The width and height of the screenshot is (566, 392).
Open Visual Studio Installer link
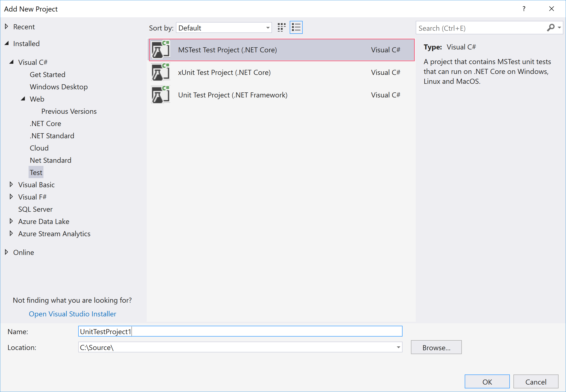point(72,314)
